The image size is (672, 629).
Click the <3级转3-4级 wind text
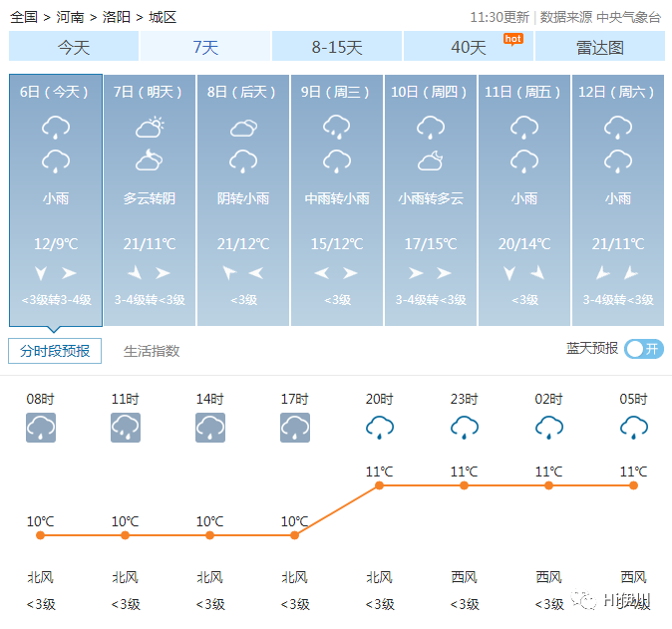56,299
